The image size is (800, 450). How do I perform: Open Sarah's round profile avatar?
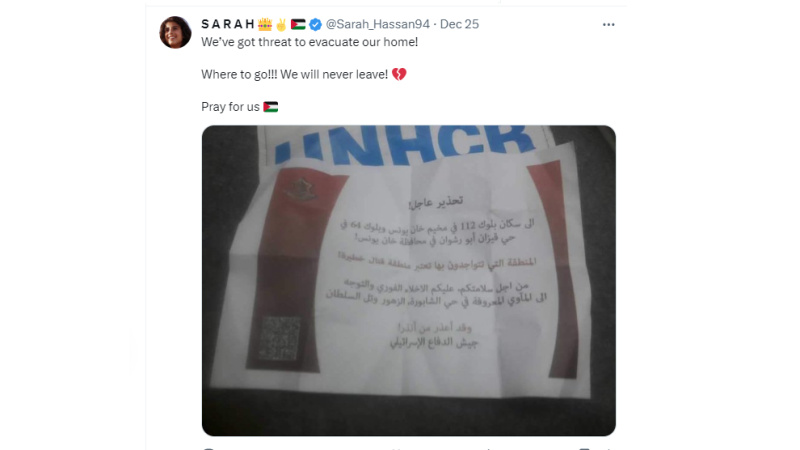(x=175, y=32)
